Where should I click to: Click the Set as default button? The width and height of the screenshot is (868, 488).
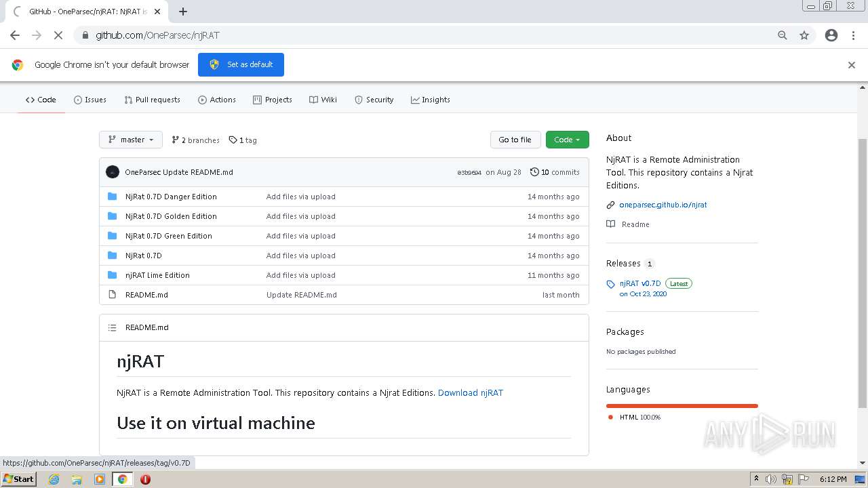241,64
